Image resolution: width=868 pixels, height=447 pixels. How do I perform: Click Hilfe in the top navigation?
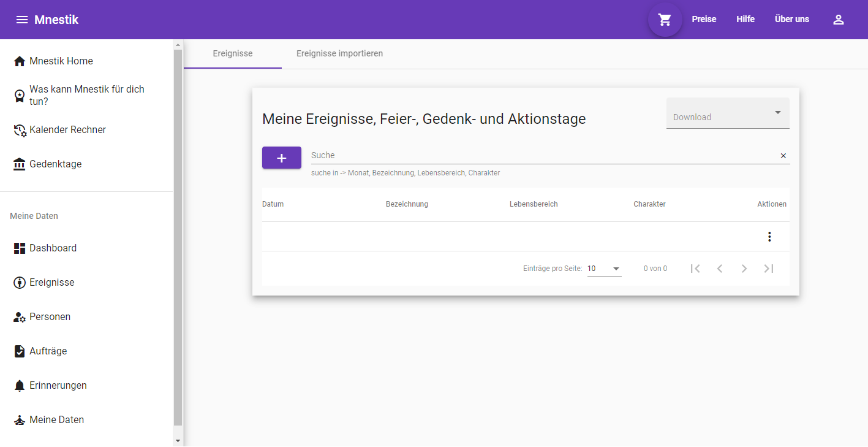pos(745,20)
